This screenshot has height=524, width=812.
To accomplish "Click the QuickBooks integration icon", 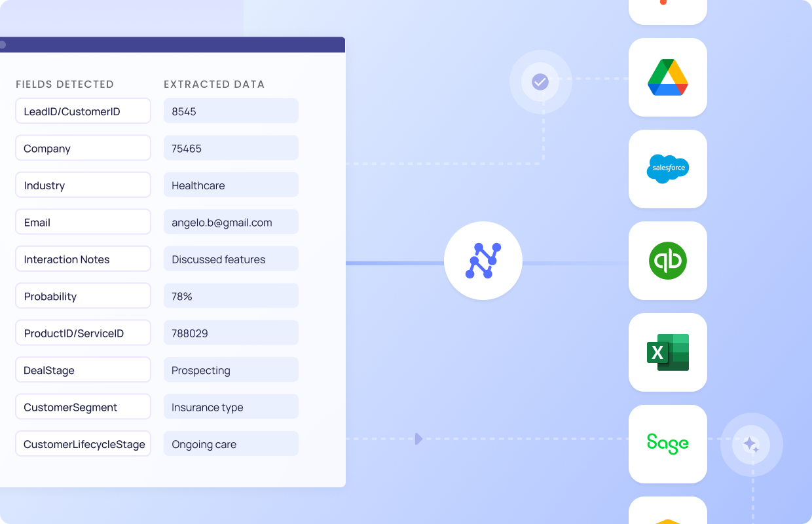I will pyautogui.click(x=668, y=261).
